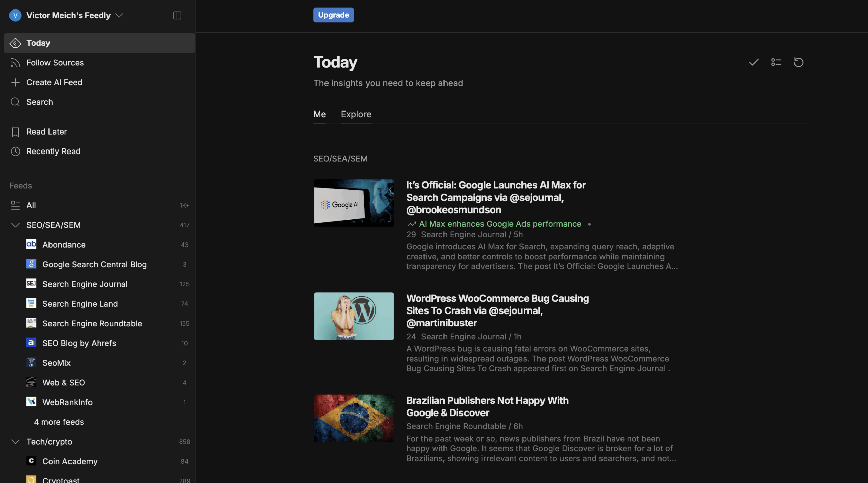Click the Abondance feed favicon
Screen dimensions: 868x483
pos(32,244)
